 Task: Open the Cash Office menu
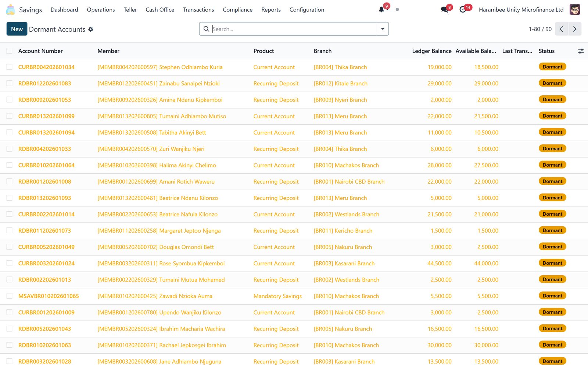[x=160, y=10]
